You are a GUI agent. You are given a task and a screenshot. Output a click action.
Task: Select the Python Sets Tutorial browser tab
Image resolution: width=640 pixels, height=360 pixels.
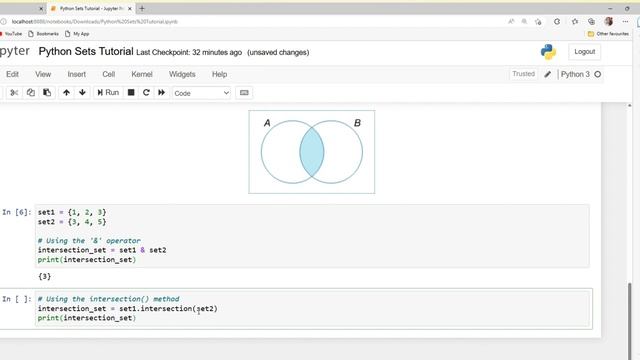click(x=91, y=8)
